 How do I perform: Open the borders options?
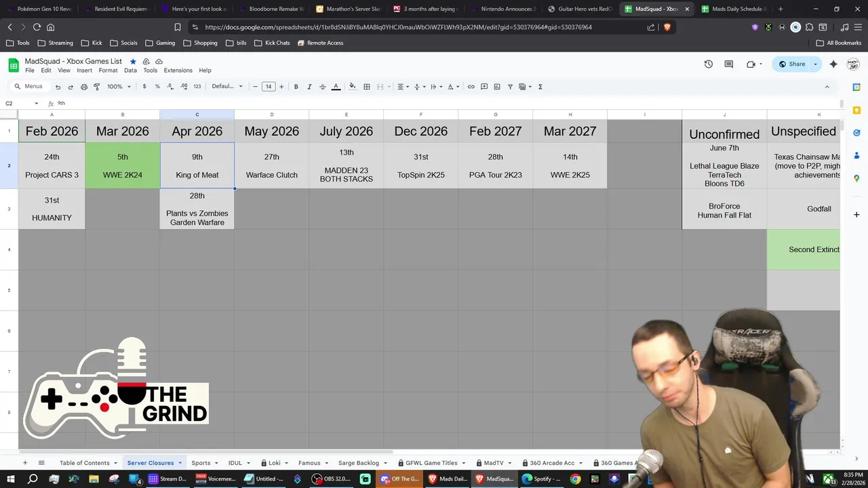tap(367, 87)
